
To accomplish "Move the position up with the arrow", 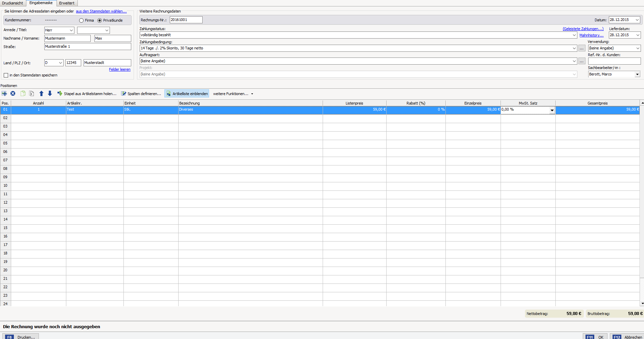I will (x=41, y=93).
